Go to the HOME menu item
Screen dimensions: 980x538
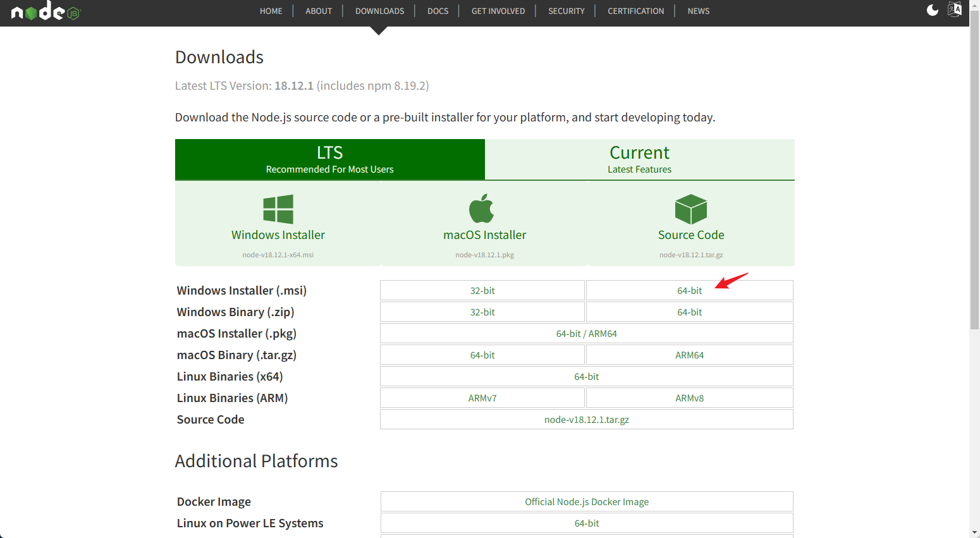click(x=271, y=11)
